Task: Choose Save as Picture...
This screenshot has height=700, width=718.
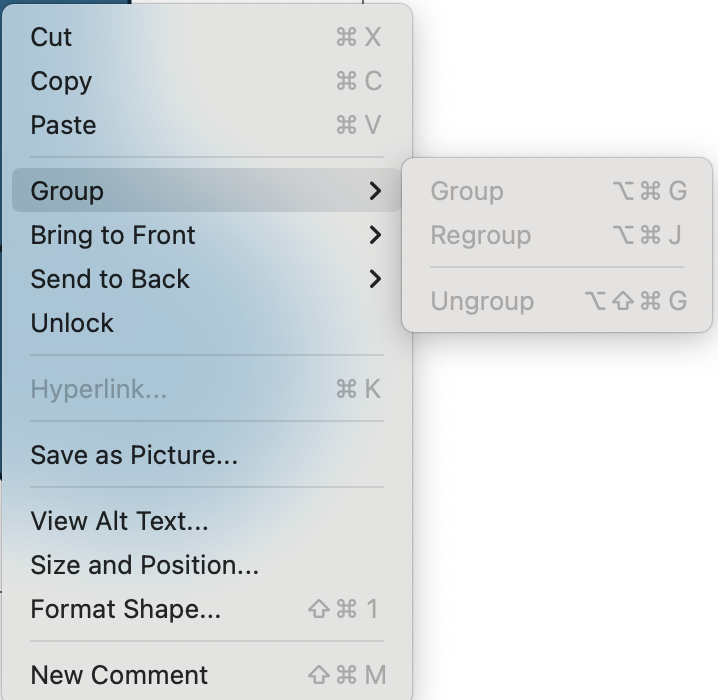Action: tap(134, 455)
